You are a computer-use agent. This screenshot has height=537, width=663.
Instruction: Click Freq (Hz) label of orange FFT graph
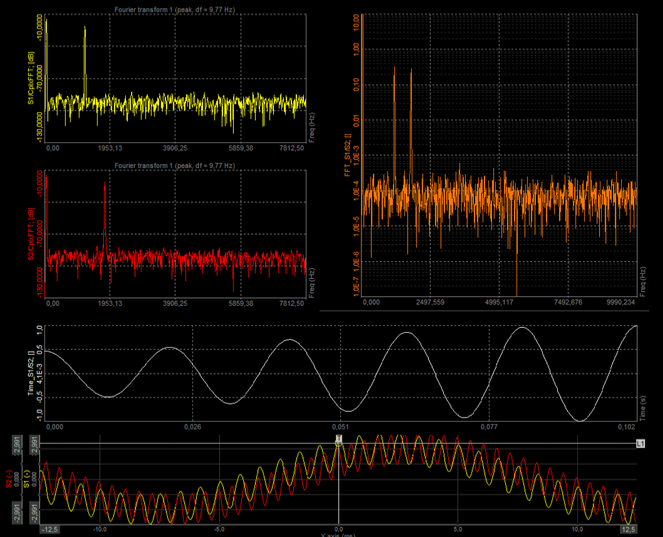643,282
